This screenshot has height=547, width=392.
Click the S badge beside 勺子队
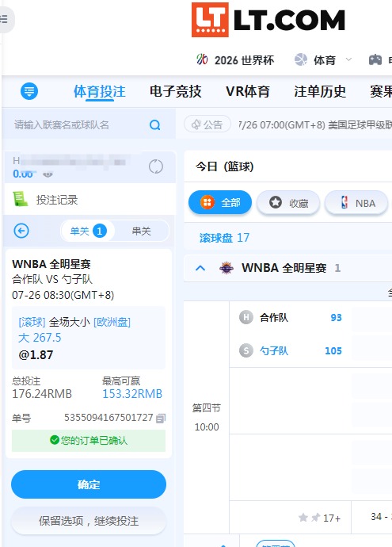[246, 350]
